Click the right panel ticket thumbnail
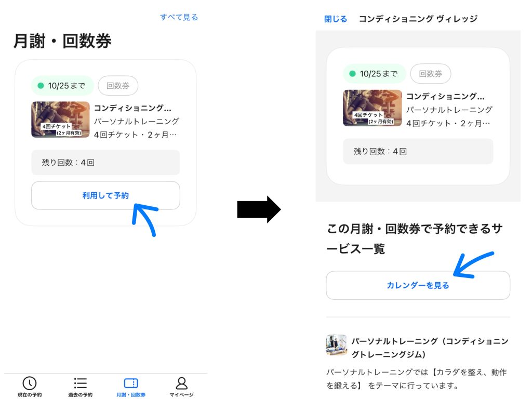 coord(373,108)
